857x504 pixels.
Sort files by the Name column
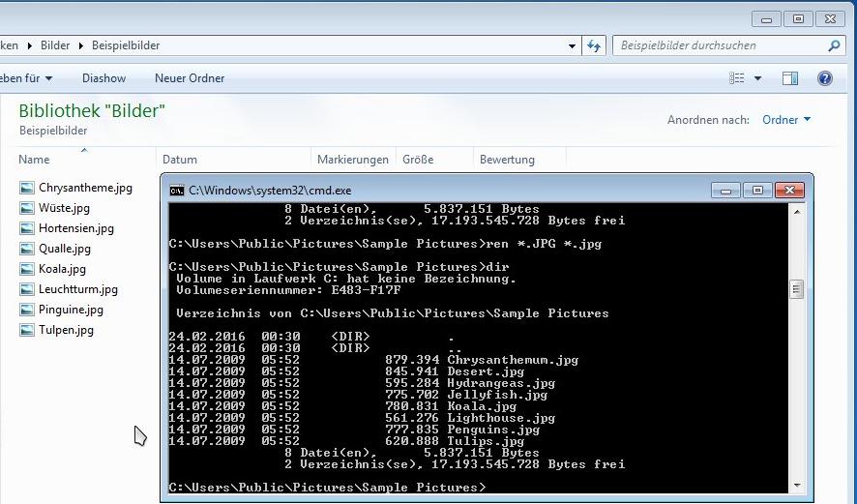click(34, 160)
